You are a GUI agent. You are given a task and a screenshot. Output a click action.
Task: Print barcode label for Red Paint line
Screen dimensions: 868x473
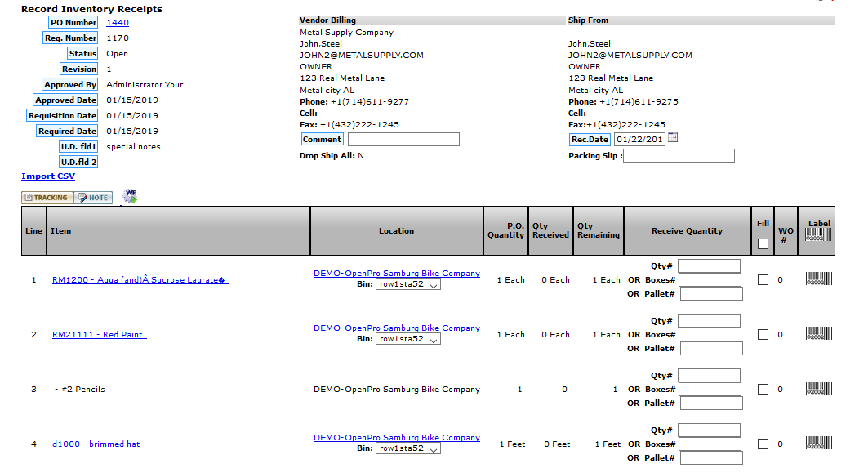[x=818, y=334]
